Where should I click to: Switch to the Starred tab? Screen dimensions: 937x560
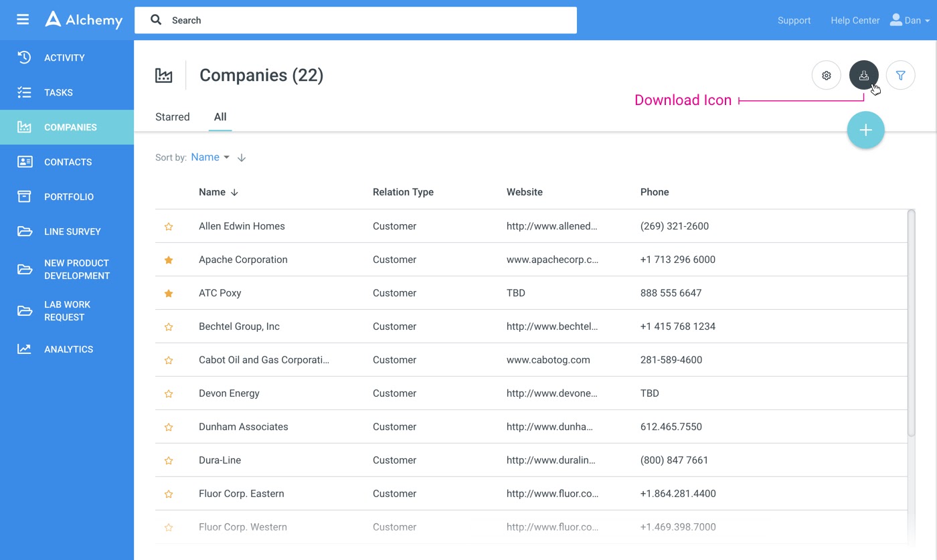click(x=173, y=117)
